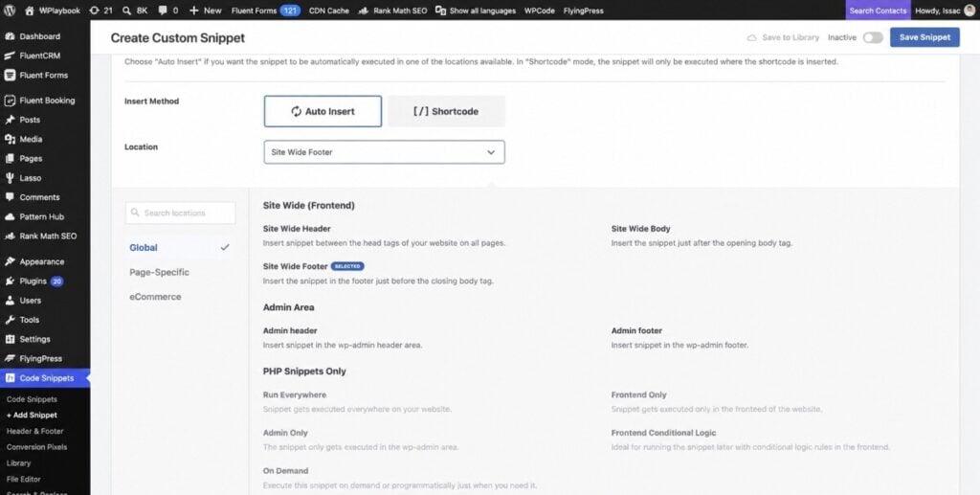Open Code Snippets in the sidebar
This screenshot has height=495, width=980.
45,377
